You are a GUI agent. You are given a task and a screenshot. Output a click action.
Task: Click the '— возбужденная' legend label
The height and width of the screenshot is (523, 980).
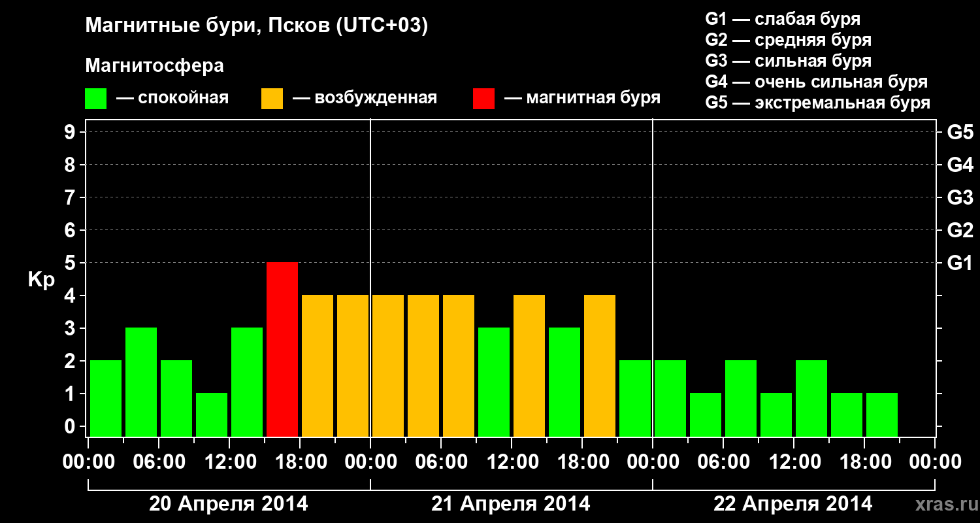tap(365, 99)
